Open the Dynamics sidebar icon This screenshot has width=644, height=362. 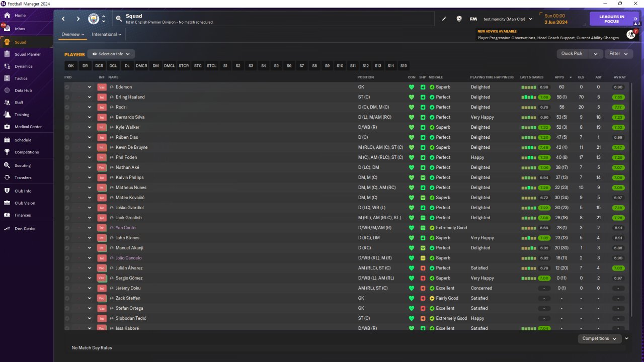[7, 66]
